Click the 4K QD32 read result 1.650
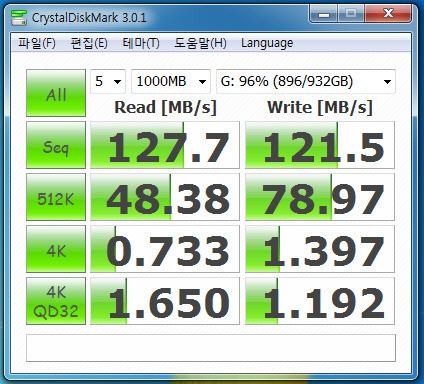This screenshot has width=424, height=384. tap(165, 301)
